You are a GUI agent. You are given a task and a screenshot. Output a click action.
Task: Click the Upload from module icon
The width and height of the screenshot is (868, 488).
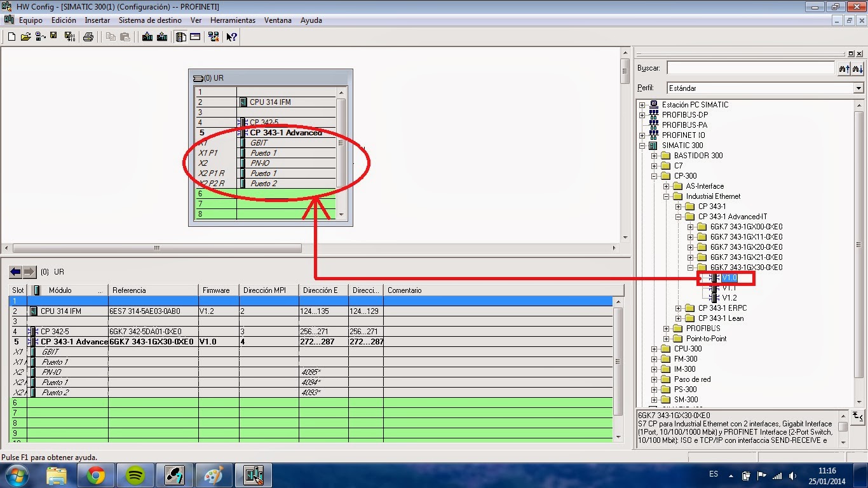162,37
